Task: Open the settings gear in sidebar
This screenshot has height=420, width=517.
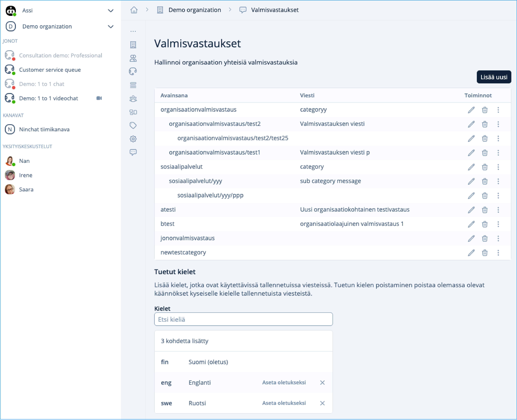Action: coord(133,139)
